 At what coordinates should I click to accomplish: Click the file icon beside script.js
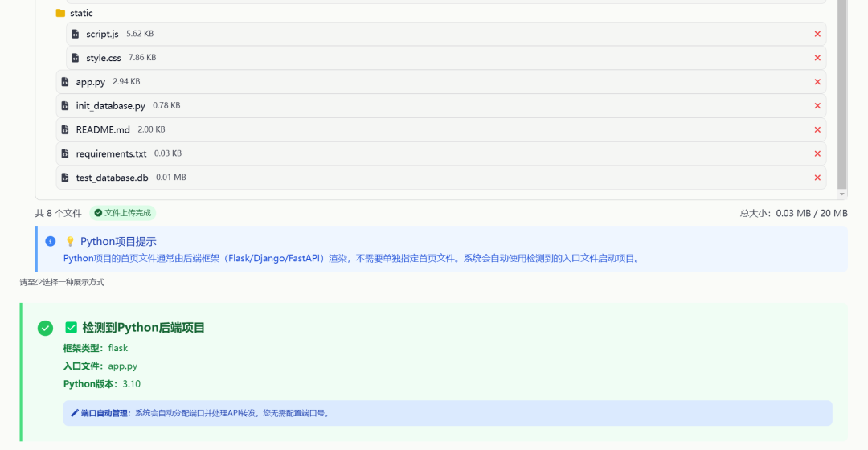coord(76,34)
